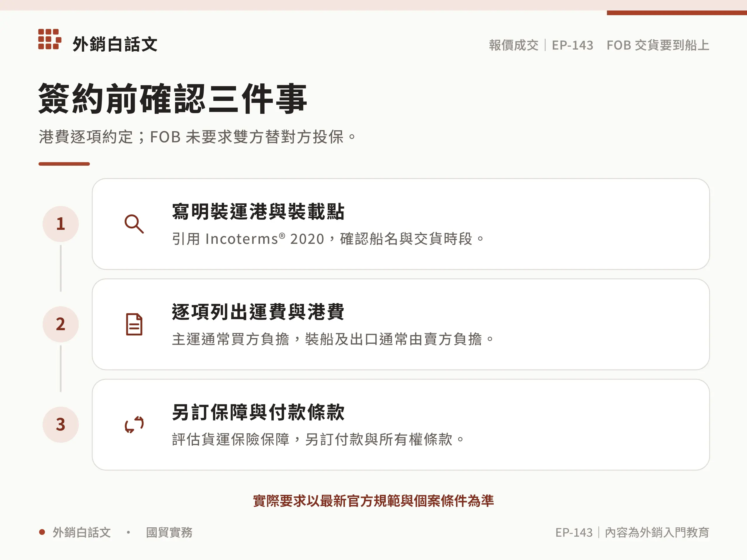Click the line 引用 Incoterms® 2020，確認船名與交貨時段。
This screenshot has height=560, width=747.
[328, 239]
